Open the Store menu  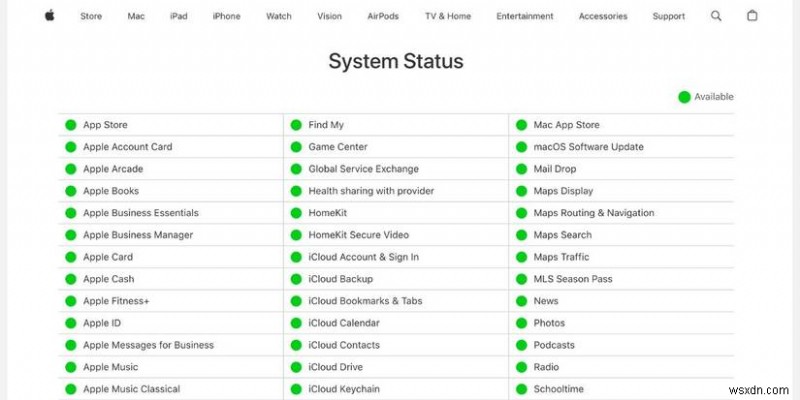pos(91,16)
